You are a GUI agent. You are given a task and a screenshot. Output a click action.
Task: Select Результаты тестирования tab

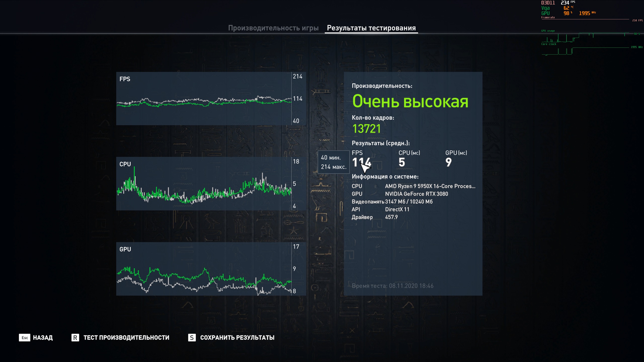[x=371, y=28]
